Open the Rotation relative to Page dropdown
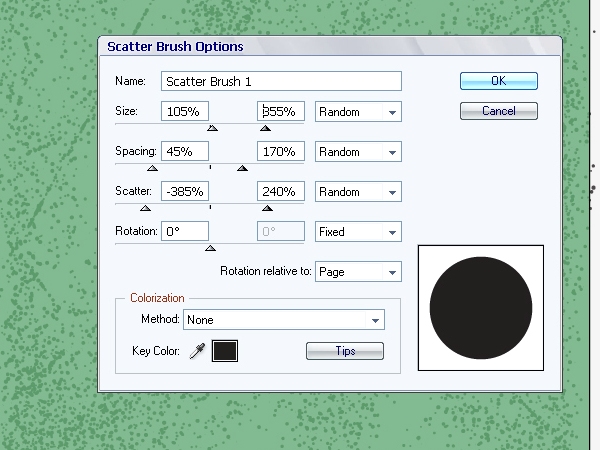Image resolution: width=600 pixels, height=450 pixels. pyautogui.click(x=358, y=272)
